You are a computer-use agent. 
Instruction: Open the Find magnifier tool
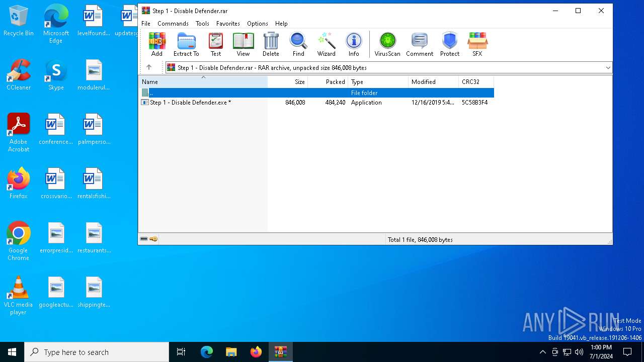[298, 44]
